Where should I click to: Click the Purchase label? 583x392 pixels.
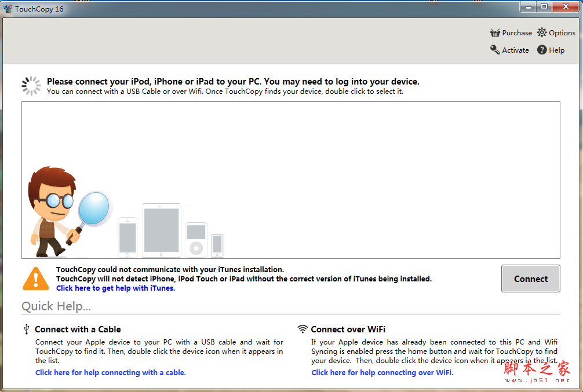pyautogui.click(x=517, y=32)
